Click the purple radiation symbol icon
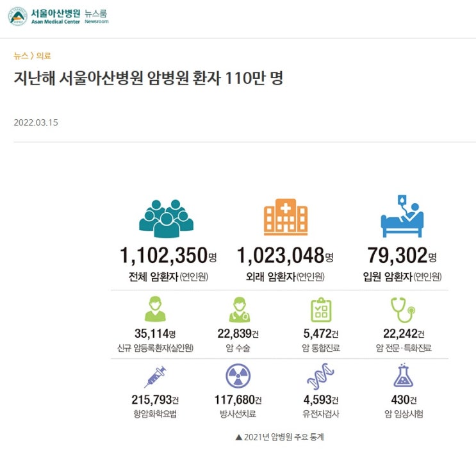 click(x=238, y=376)
